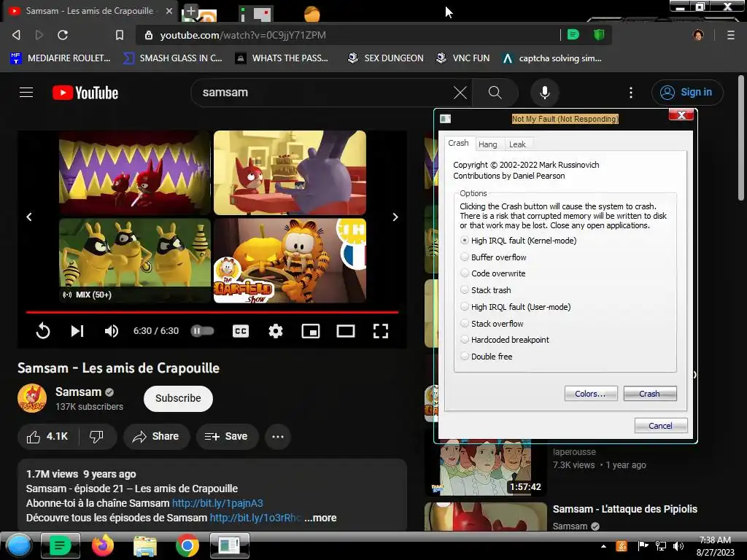Enter full screen video mode

[x=380, y=330]
